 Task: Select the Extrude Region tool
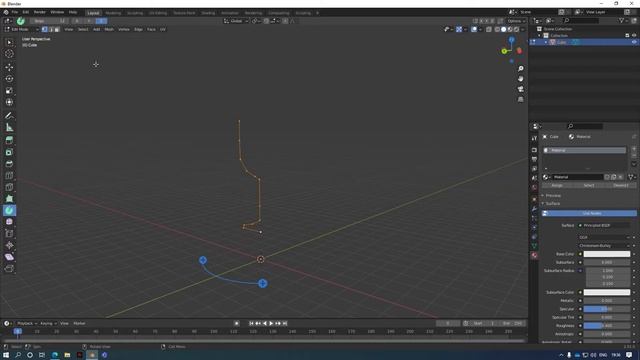click(9, 140)
